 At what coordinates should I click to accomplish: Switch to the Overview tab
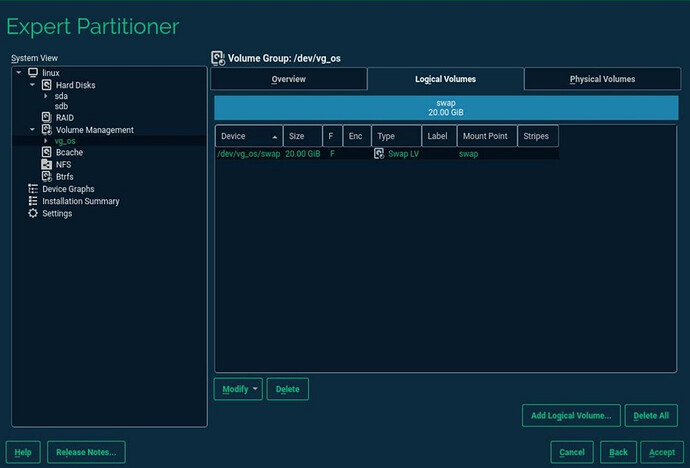click(x=289, y=79)
